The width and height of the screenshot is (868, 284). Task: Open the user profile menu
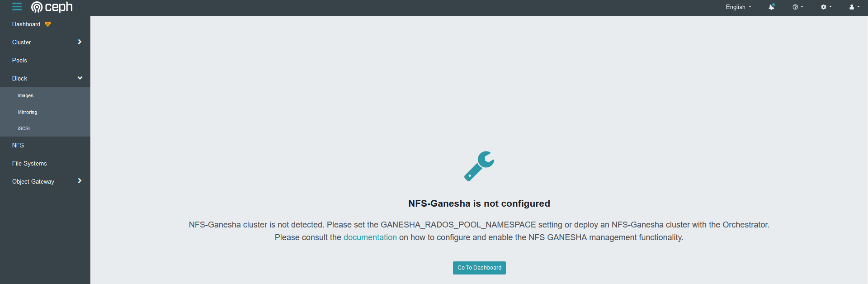(854, 7)
